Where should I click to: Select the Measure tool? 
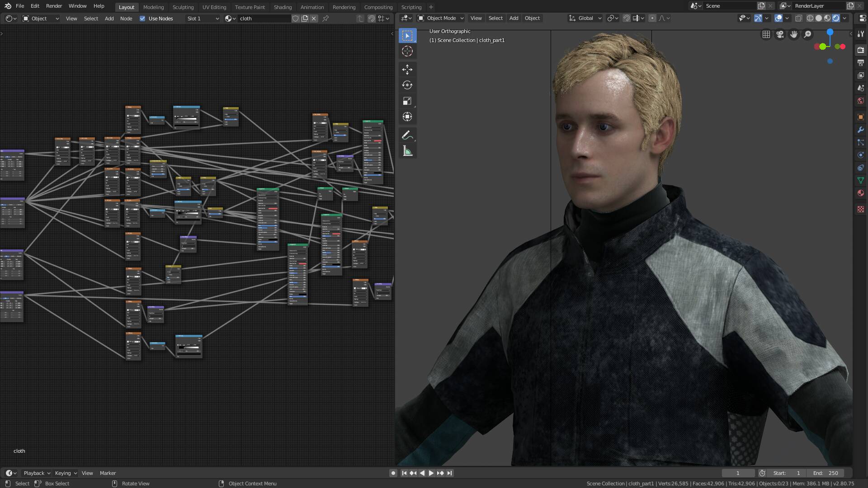(407, 151)
